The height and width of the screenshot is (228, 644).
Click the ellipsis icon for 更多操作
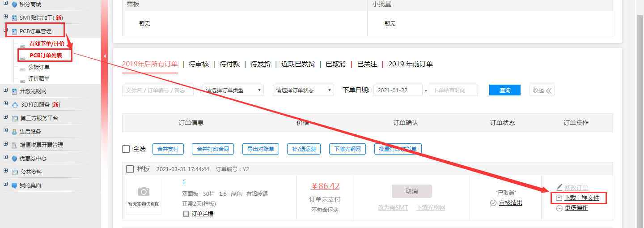click(559, 208)
